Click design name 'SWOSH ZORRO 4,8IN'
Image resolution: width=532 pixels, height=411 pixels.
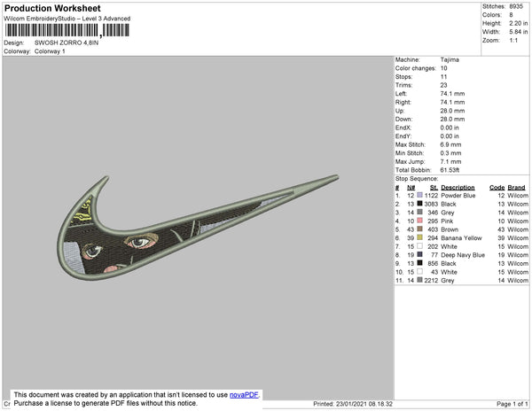(66, 43)
